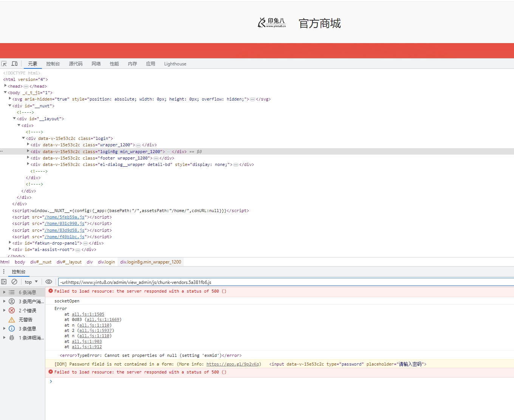This screenshot has width=514, height=420.
Task: Activate the inspect element picker icon
Action: [4, 64]
